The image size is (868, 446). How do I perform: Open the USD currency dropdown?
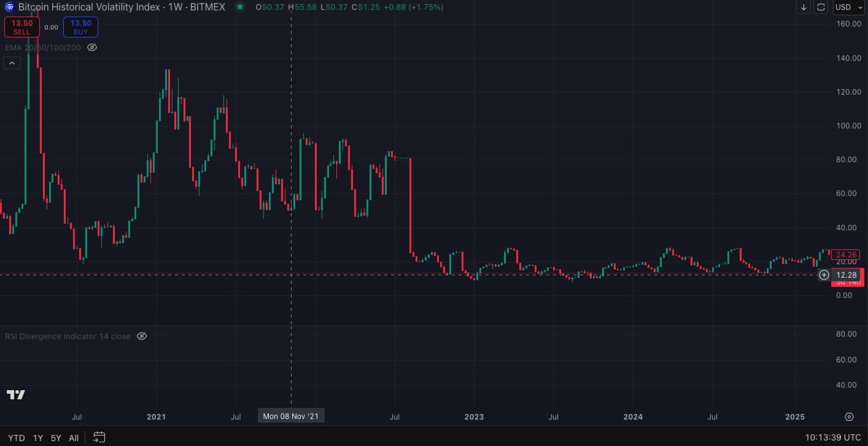point(848,7)
